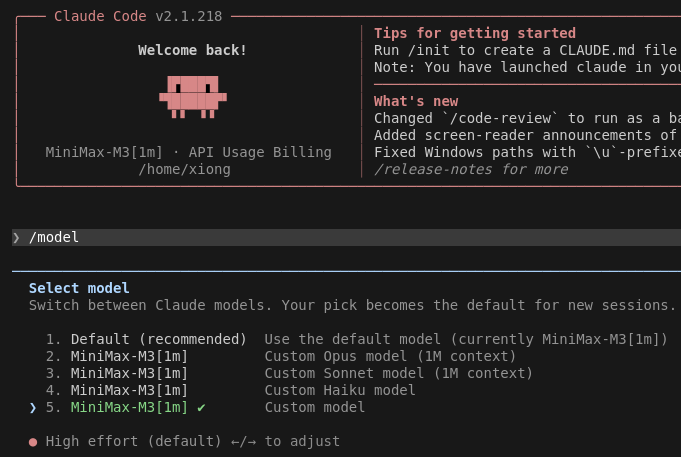
Task: Click the prompt chevron before /model
Action: [16, 238]
